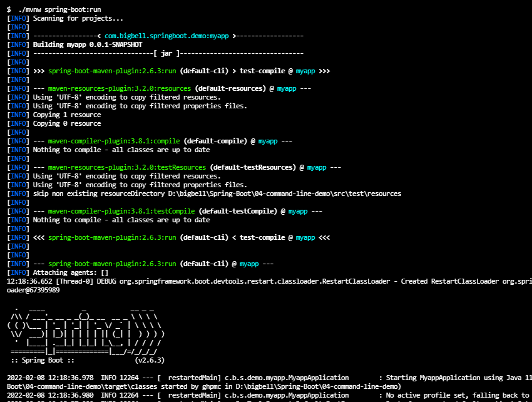Screen dimensions: 532x402
Task: Click 'started by ghpmc' log line
Action: [204, 387]
